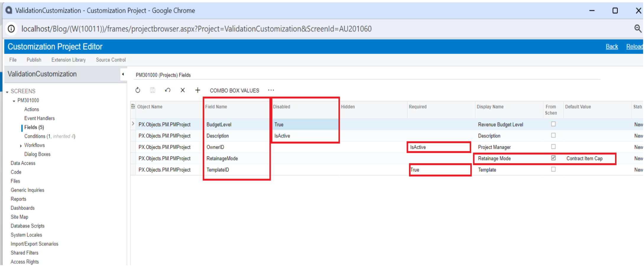This screenshot has width=644, height=266.
Task: Open the more actions ellipsis menu
Action: click(271, 90)
